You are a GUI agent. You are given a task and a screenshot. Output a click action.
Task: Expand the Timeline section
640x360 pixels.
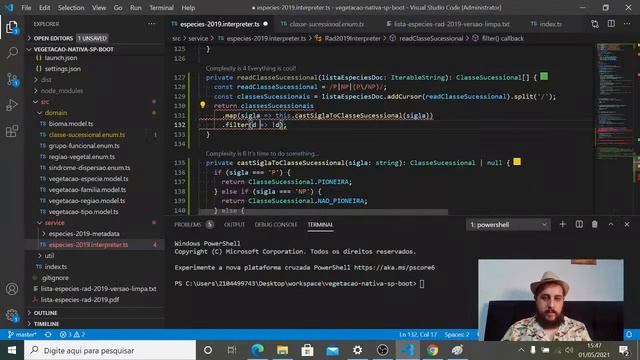pos(46,324)
